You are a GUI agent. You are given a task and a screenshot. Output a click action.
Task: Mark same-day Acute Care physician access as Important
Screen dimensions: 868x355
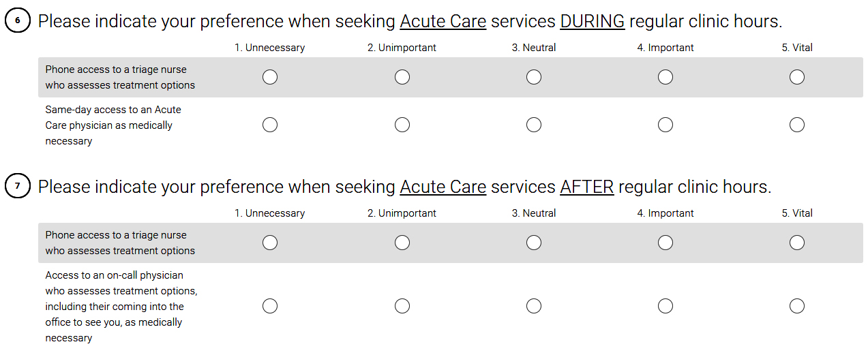tap(665, 125)
